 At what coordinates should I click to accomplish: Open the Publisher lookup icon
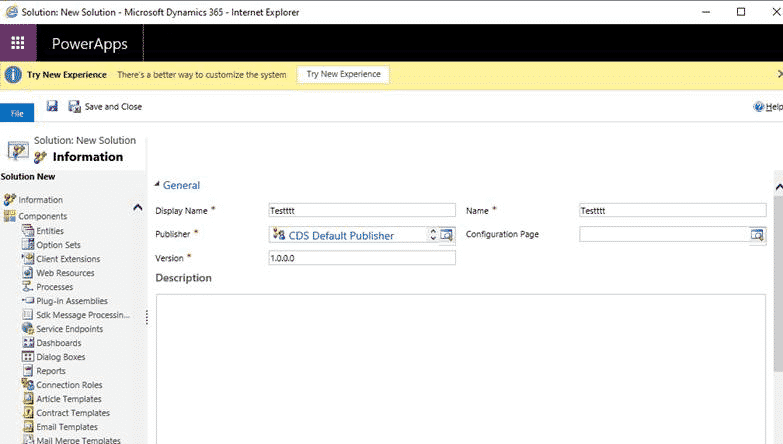click(x=447, y=235)
